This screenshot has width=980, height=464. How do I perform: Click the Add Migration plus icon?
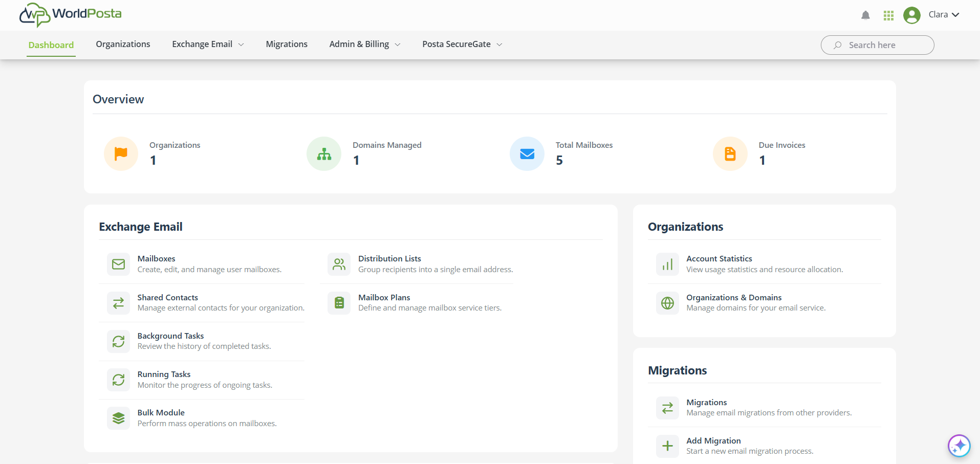click(x=667, y=446)
